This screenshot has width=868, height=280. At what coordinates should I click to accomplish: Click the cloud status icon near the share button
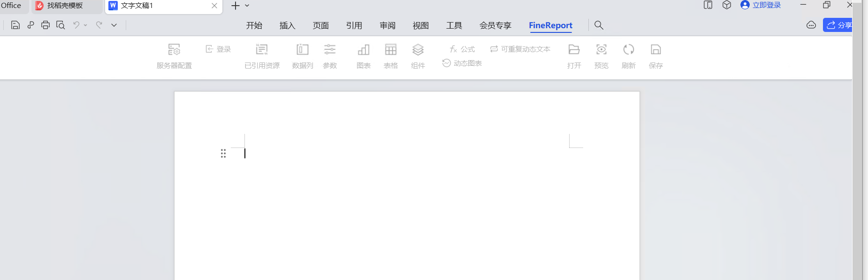click(811, 25)
